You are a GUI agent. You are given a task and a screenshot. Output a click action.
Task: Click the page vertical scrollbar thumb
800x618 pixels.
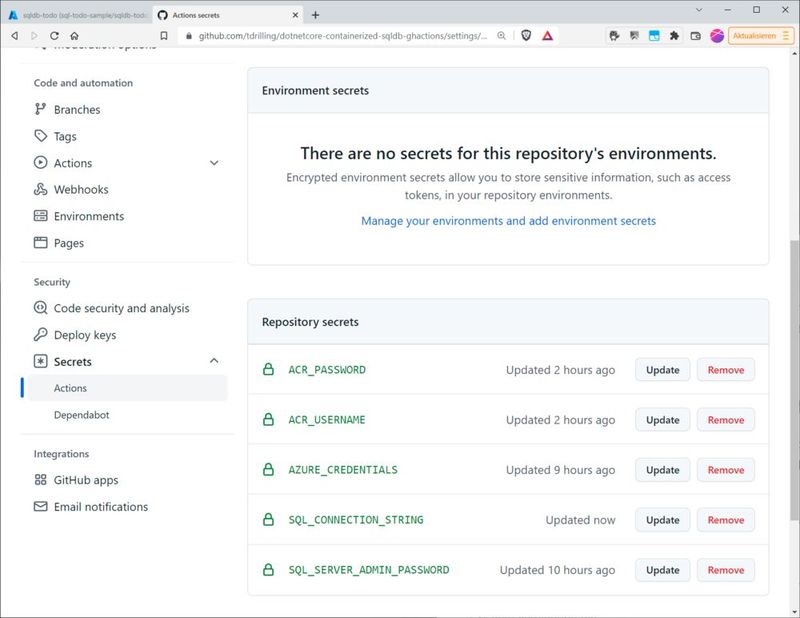point(794,380)
